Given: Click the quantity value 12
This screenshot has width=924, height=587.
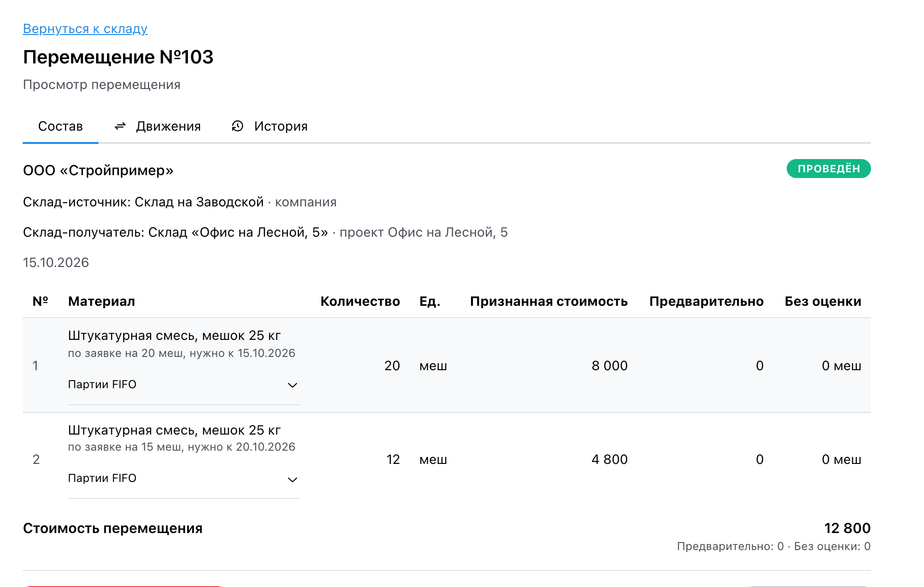Looking at the screenshot, I should point(393,459).
